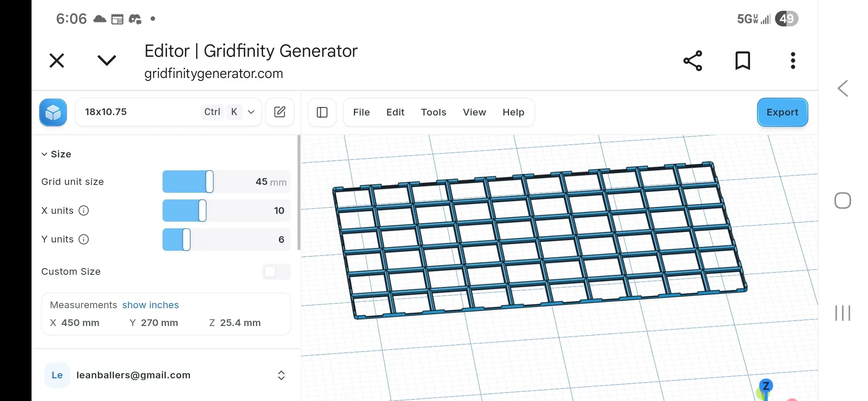Tap the Android recent apps button
This screenshot has width=868, height=401.
point(843,313)
